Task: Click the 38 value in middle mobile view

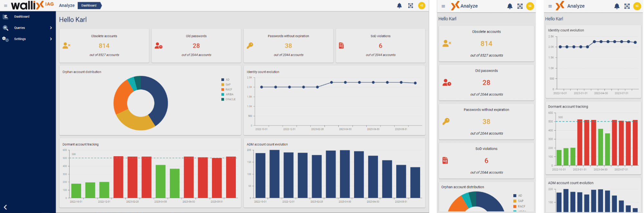Action: pyautogui.click(x=486, y=122)
